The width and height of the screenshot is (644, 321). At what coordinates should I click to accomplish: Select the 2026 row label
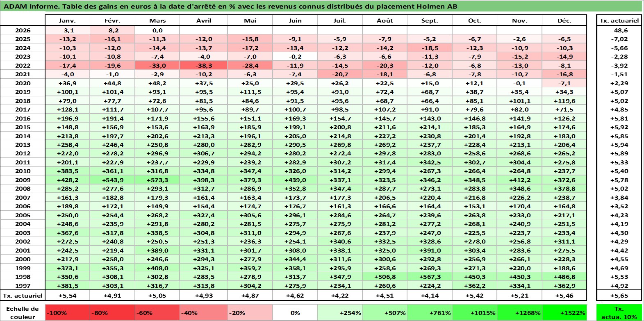pos(23,30)
